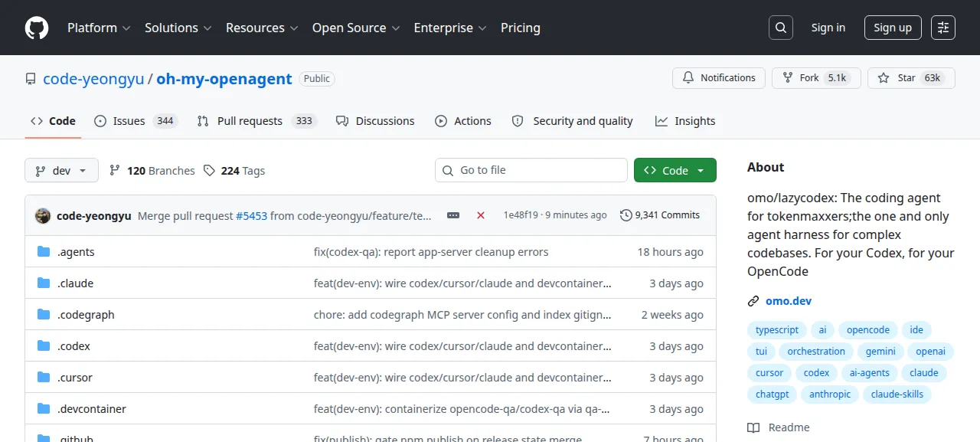This screenshot has height=442, width=980.
Task: Expand the Solutions menu
Action: (178, 28)
